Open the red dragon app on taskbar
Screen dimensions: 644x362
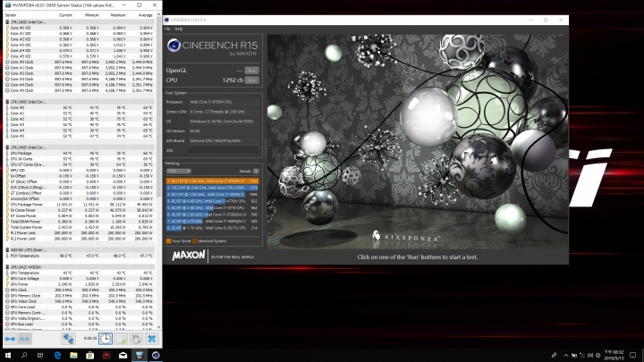pyautogui.click(x=106, y=355)
